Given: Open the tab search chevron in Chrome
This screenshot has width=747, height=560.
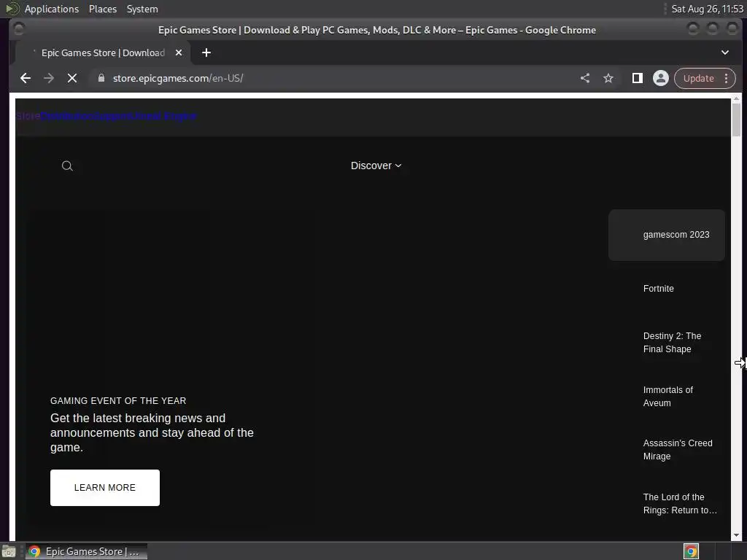Looking at the screenshot, I should pos(725,52).
